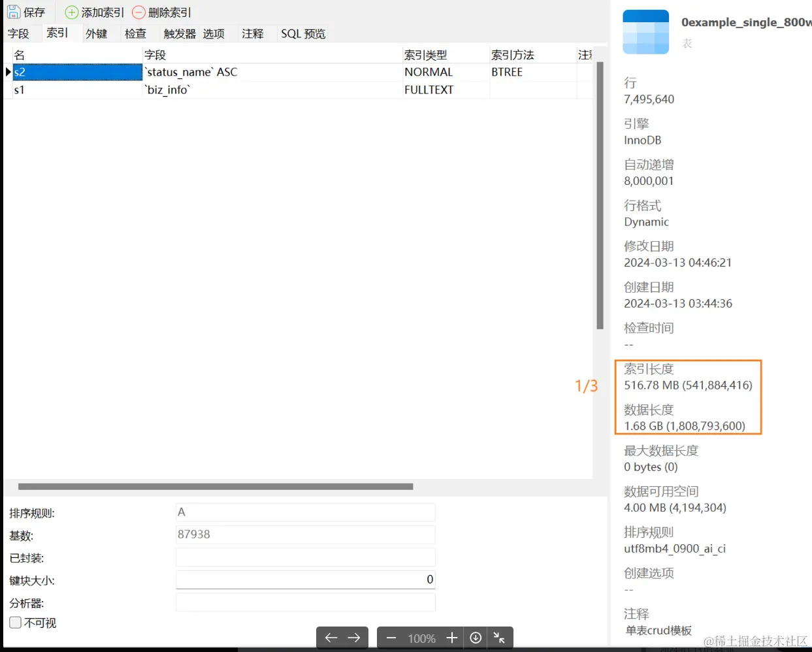Click the red minus Delete Index icon

(x=138, y=12)
